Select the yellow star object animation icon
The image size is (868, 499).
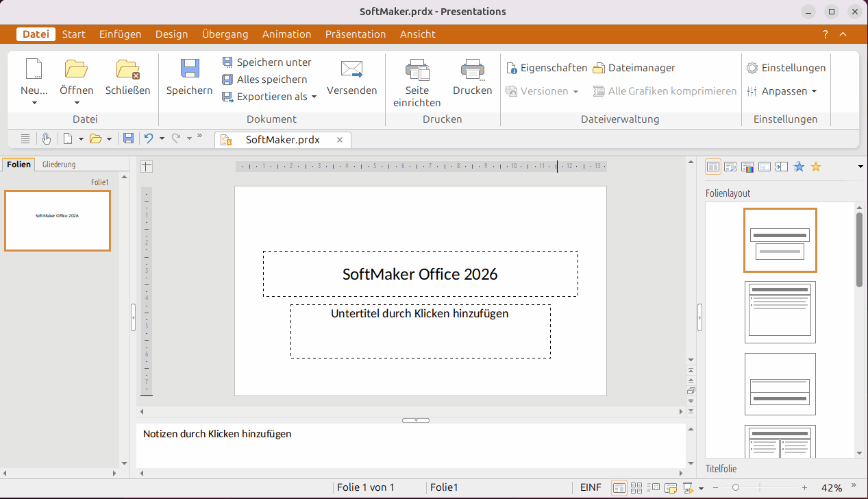tap(816, 167)
